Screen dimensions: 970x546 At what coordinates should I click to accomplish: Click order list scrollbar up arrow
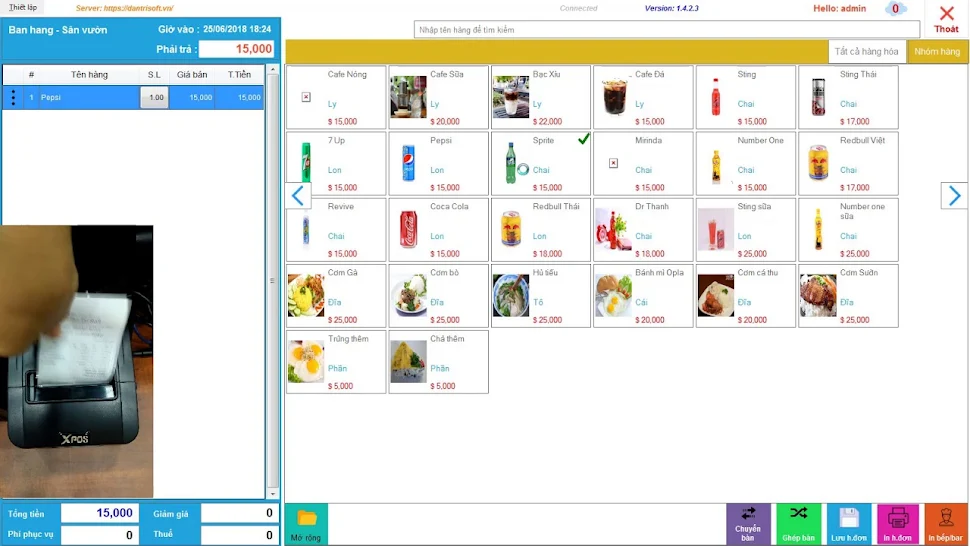[273, 70]
